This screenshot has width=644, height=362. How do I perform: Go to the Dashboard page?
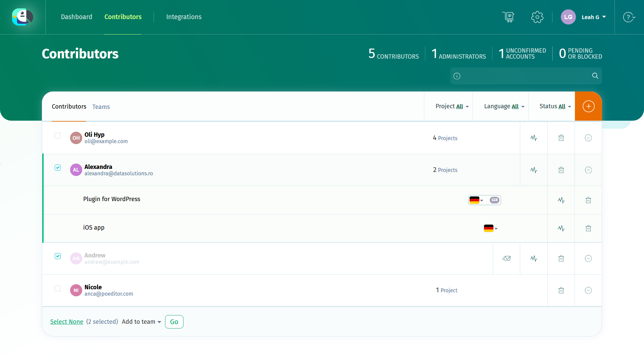tap(76, 17)
